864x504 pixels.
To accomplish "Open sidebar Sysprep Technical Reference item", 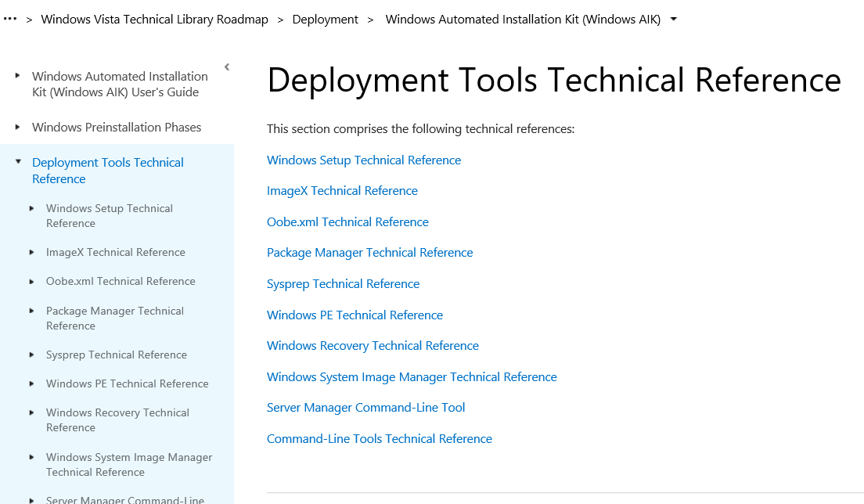I will coord(117,355).
